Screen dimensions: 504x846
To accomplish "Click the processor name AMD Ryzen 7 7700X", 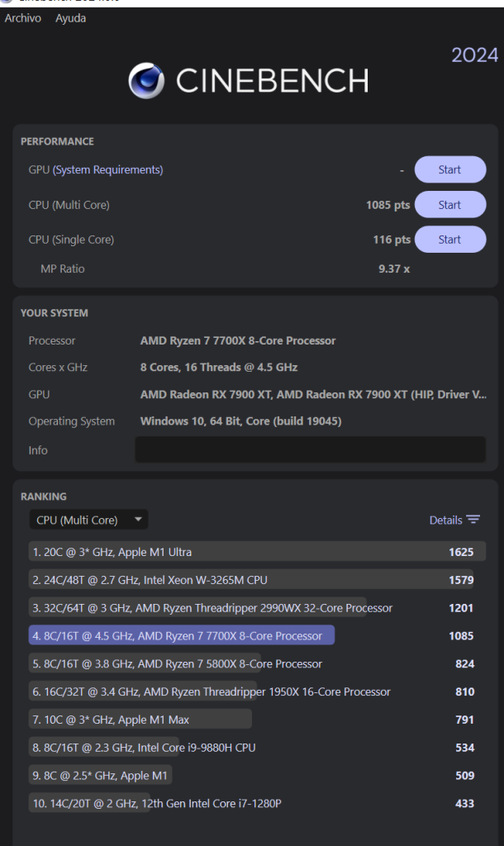I will [238, 340].
